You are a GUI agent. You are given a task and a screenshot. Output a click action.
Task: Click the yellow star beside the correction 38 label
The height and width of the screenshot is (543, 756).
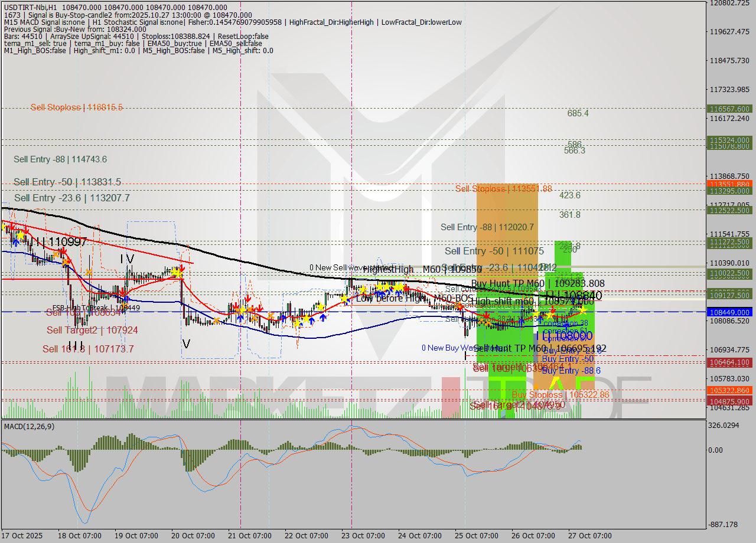[550, 315]
